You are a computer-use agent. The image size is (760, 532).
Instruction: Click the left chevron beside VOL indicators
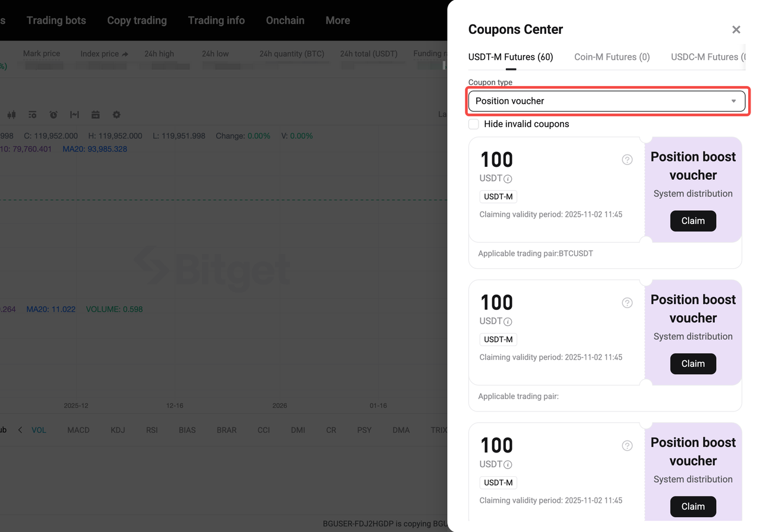pyautogui.click(x=20, y=429)
